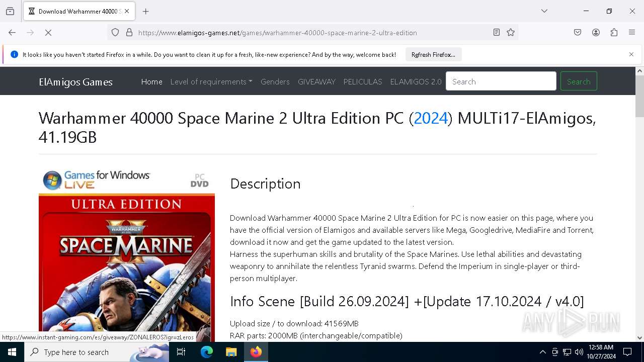Click the RAR parts 2000MB line
This screenshot has width=644, height=362.
(x=316, y=335)
